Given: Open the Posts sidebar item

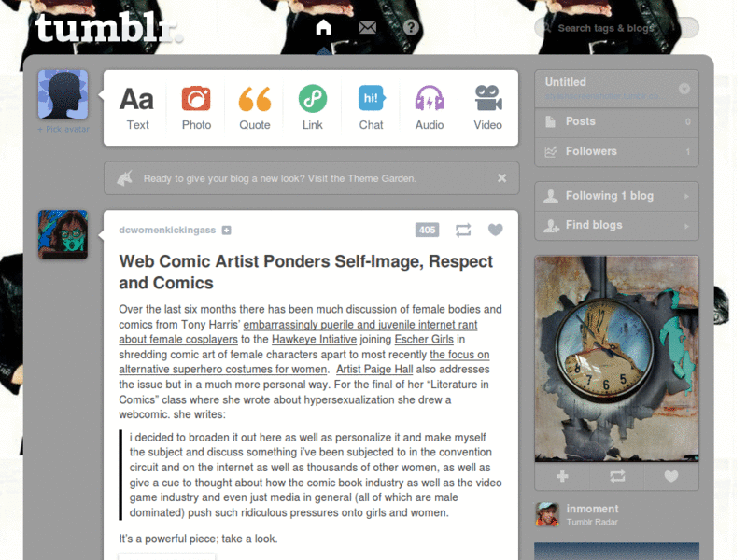Looking at the screenshot, I should point(616,122).
